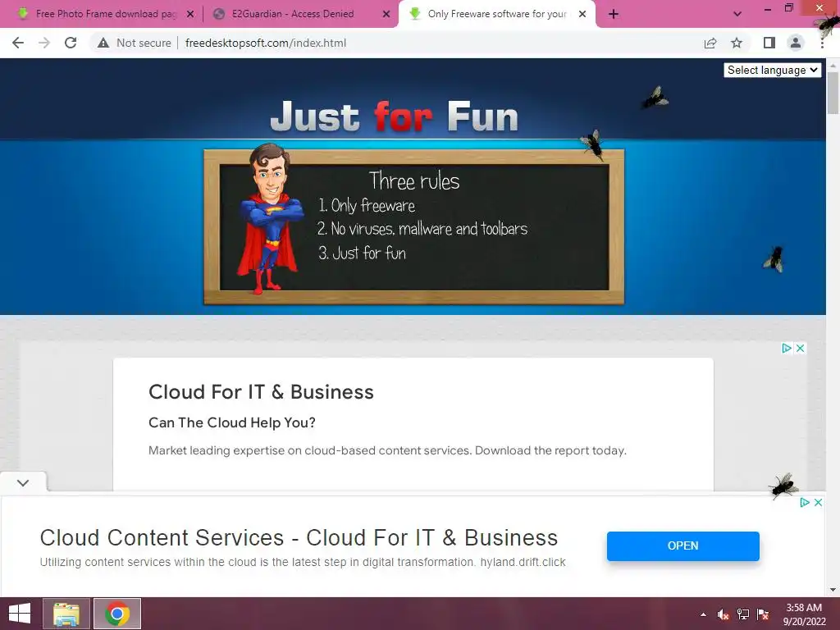The image size is (840, 630).
Task: Close the bottom banner ad
Action: coord(818,503)
